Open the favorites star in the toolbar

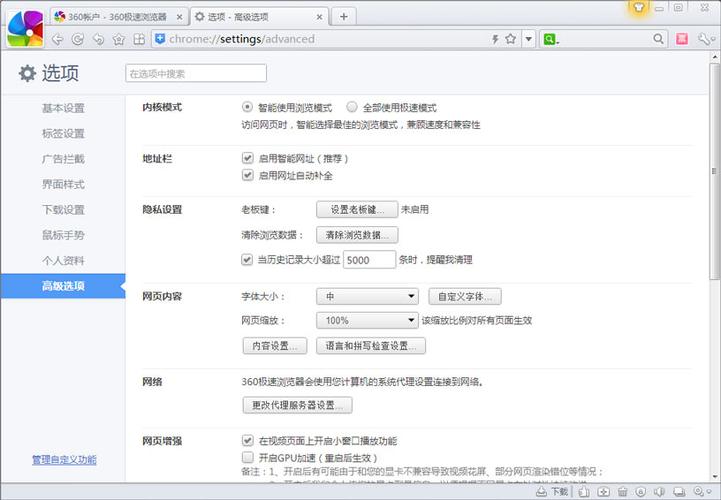point(119,39)
